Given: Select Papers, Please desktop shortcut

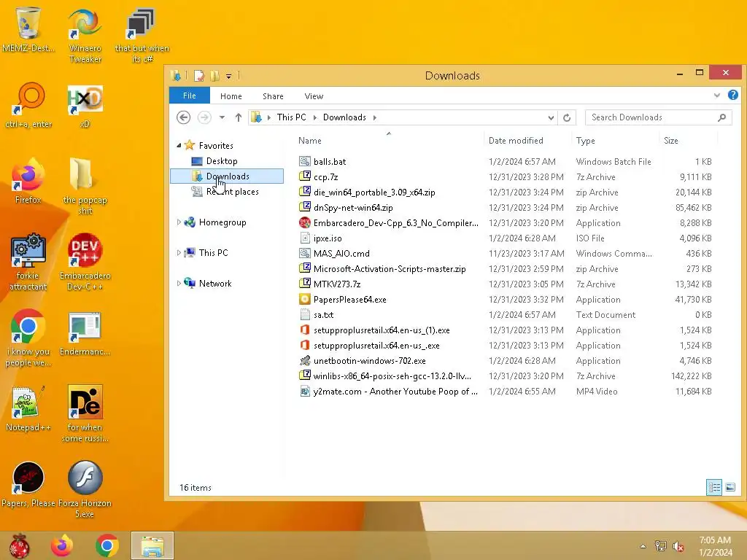Looking at the screenshot, I should 28,484.
